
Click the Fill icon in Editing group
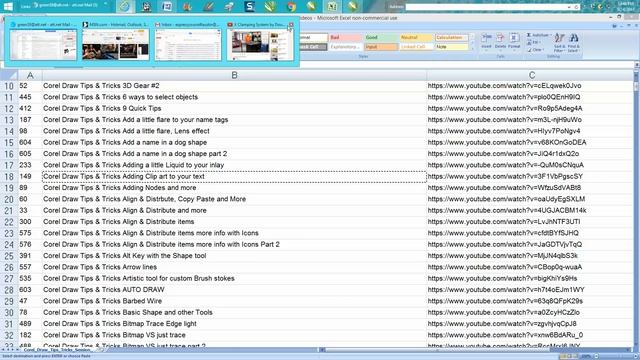pos(529,42)
